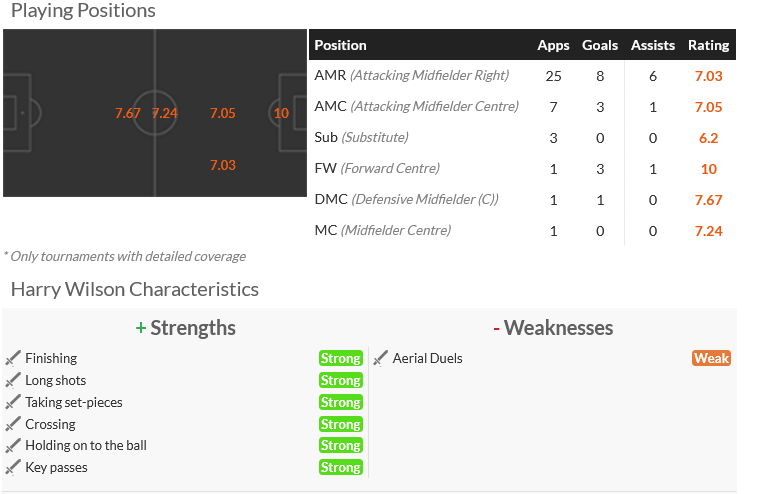
Task: Select the 7.03 rating on the pitch map
Action: (223, 165)
